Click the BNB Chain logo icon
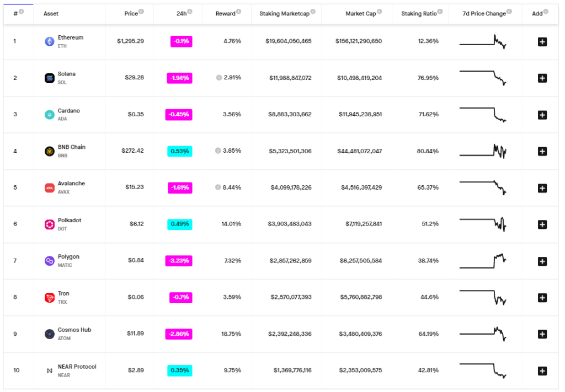Image resolution: width=565 pixels, height=392 pixels. click(x=49, y=151)
